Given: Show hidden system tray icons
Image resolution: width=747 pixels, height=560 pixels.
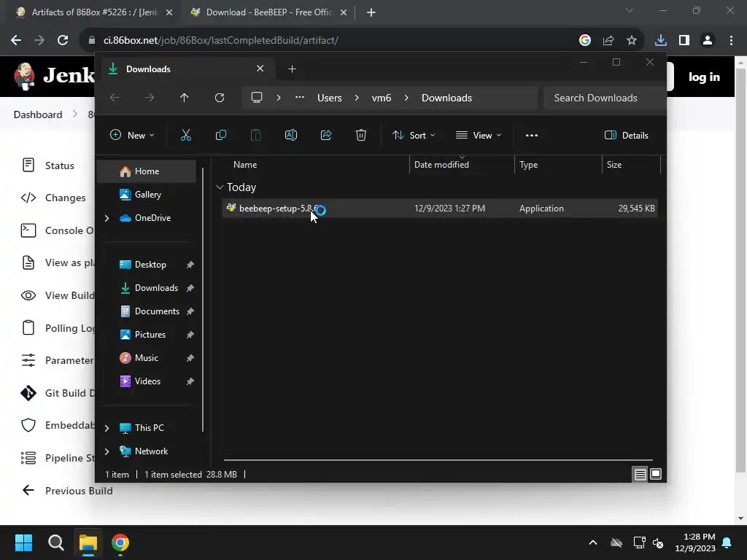Looking at the screenshot, I should (x=593, y=542).
